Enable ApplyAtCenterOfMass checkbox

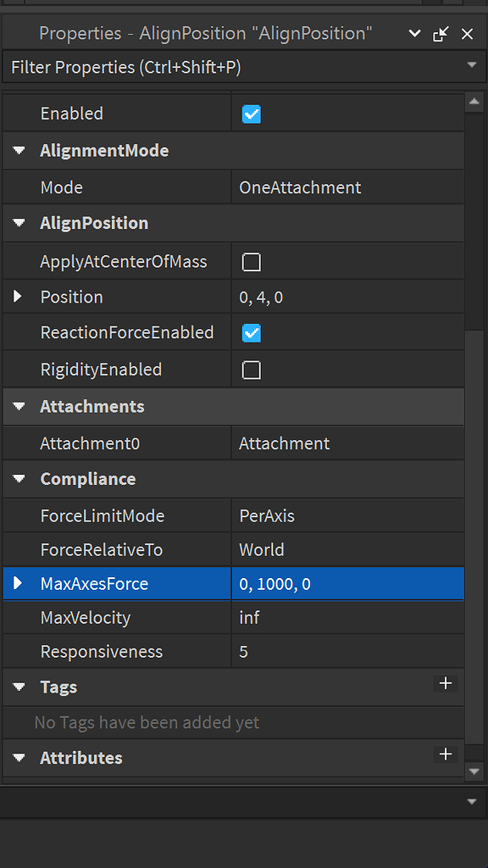pos(252,262)
